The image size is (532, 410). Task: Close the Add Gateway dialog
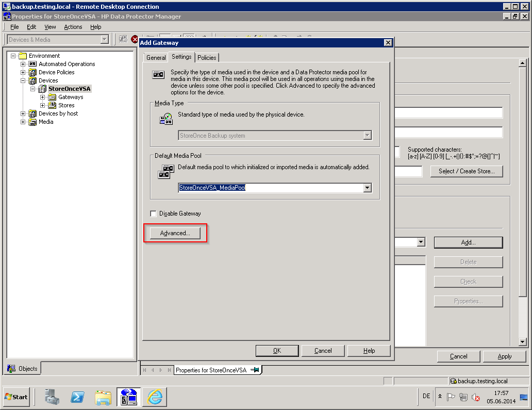(x=388, y=42)
